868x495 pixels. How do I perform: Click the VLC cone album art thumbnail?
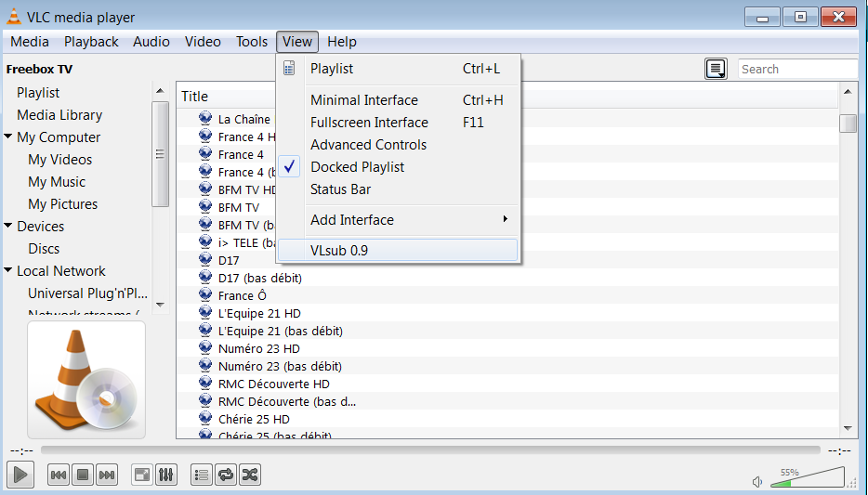(x=86, y=380)
